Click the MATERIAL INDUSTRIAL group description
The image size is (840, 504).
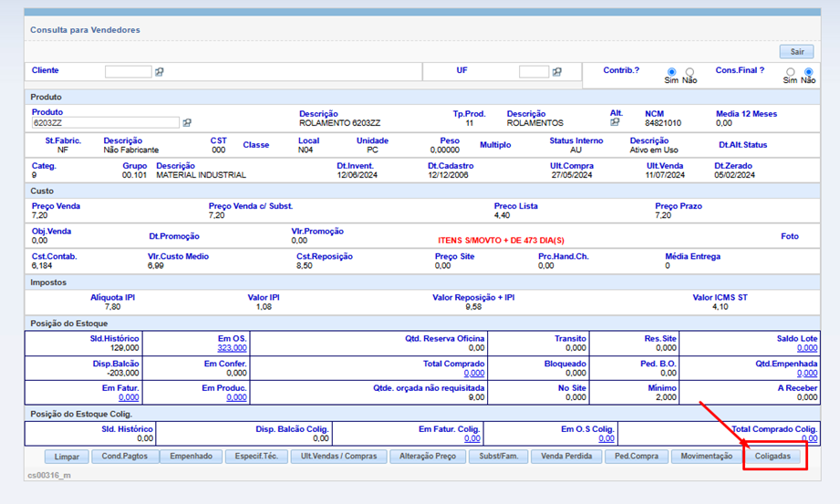click(201, 175)
